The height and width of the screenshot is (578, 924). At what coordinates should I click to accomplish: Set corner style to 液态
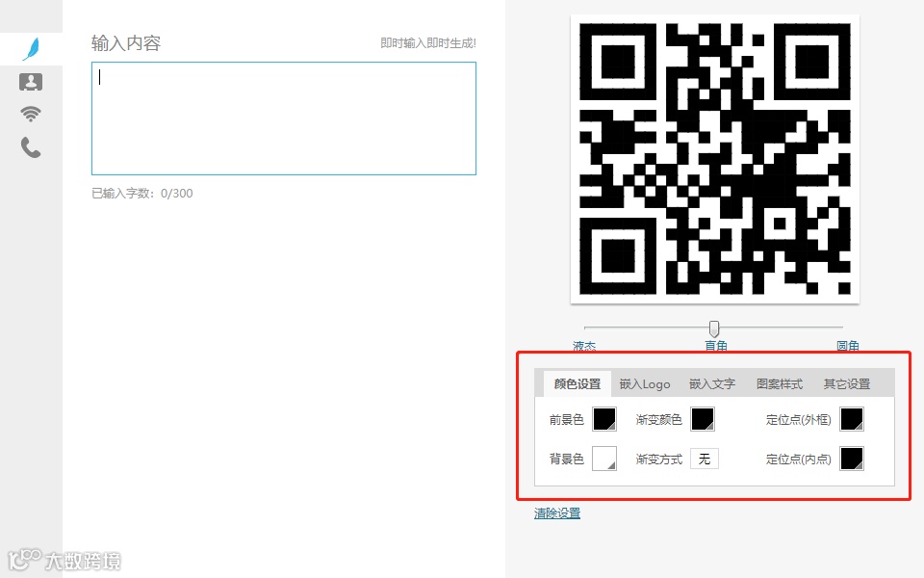[584, 346]
